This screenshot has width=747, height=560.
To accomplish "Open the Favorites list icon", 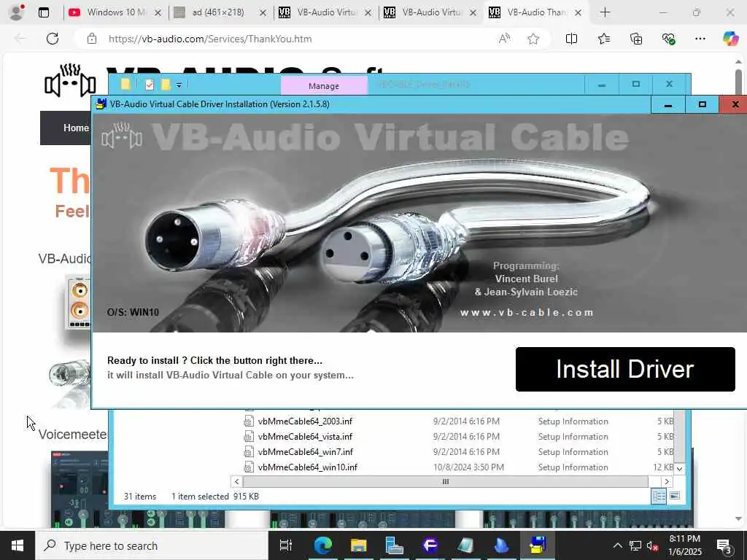I will click(603, 39).
